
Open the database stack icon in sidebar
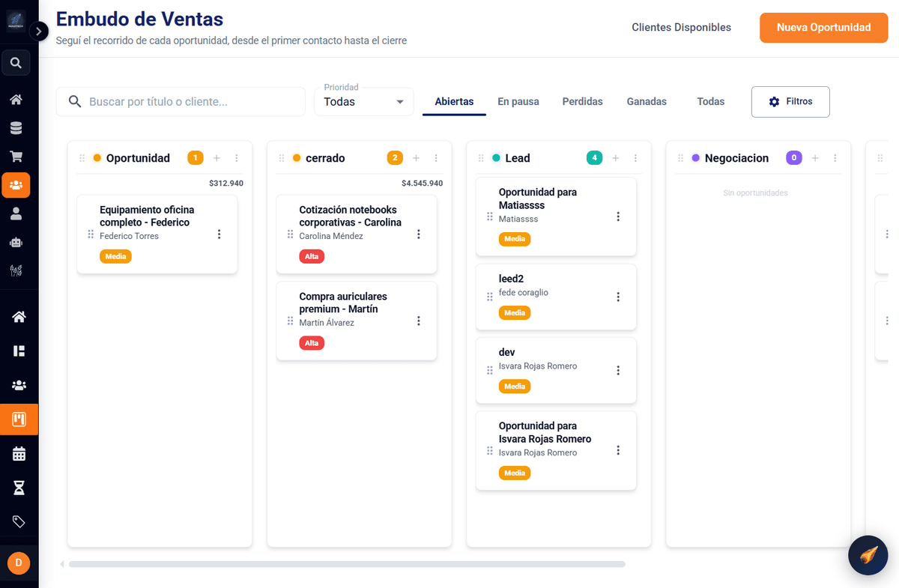[16, 128]
